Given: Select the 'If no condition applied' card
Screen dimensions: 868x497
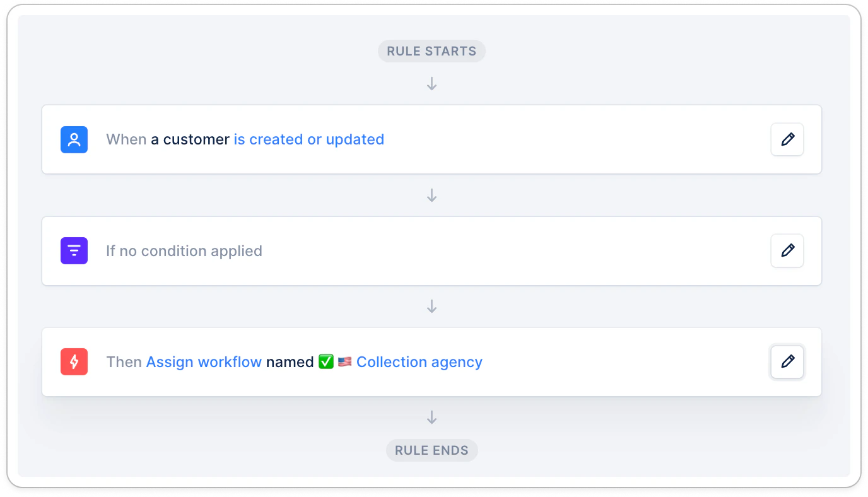Looking at the screenshot, I should [431, 251].
